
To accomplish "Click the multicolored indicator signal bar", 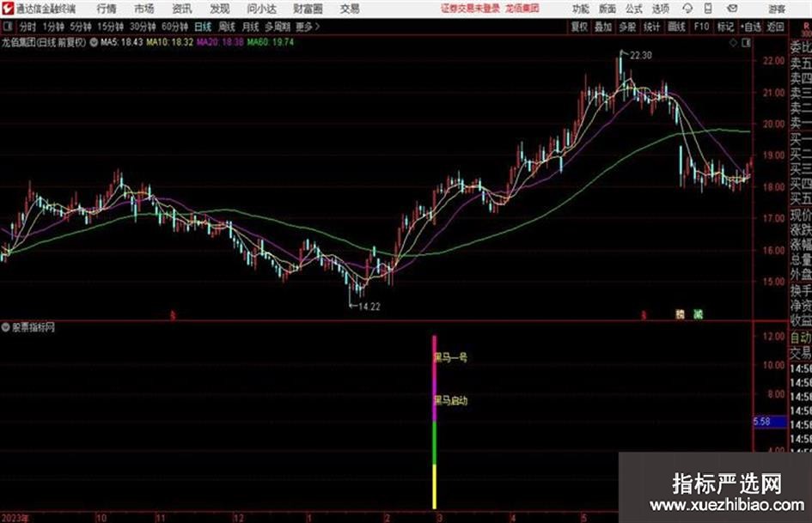I will (x=435, y=422).
